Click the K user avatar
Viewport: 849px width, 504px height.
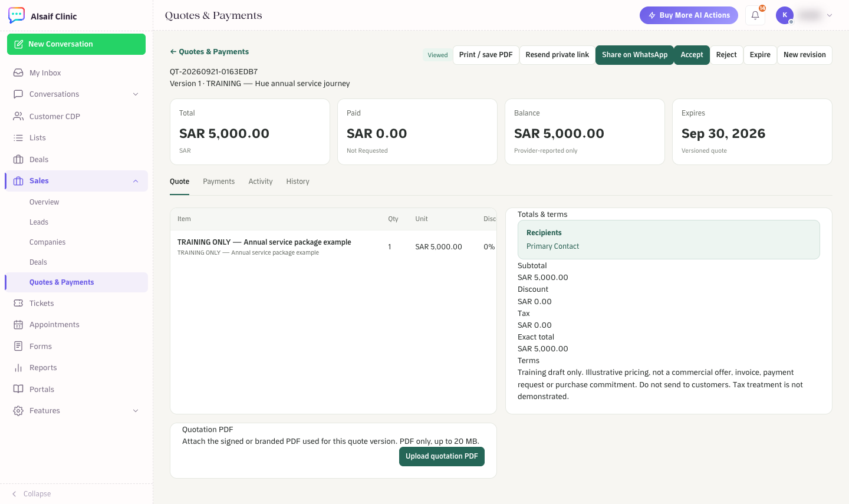785,15
